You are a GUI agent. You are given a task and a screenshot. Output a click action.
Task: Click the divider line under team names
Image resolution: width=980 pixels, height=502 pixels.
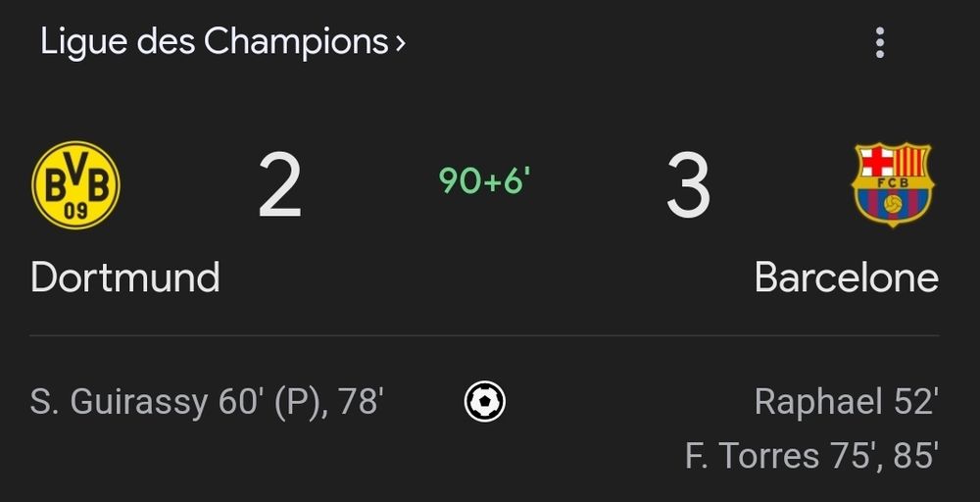(484, 335)
